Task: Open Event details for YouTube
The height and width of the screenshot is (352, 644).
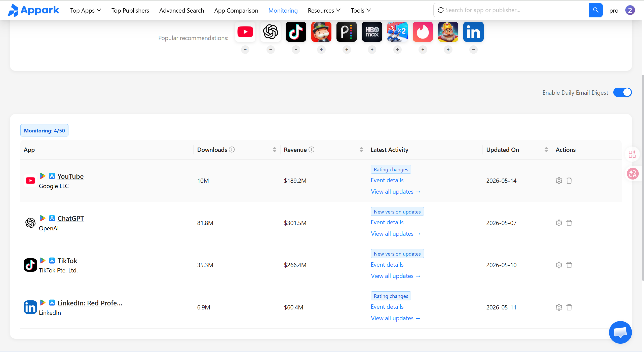Action: (387, 180)
